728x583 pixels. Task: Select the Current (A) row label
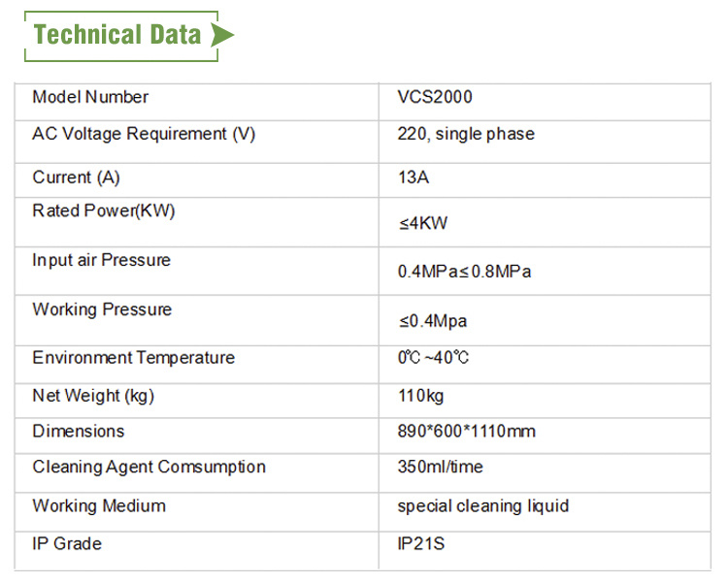click(76, 178)
